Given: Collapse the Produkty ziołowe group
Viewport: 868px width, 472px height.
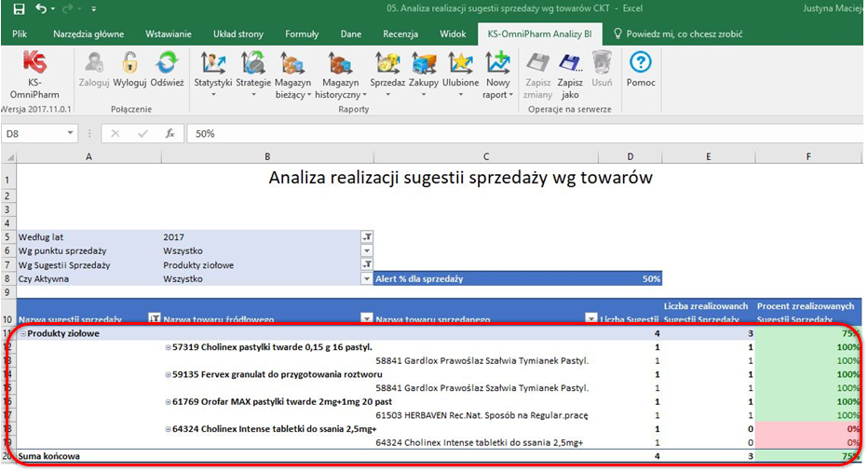Looking at the screenshot, I should tap(23, 333).
